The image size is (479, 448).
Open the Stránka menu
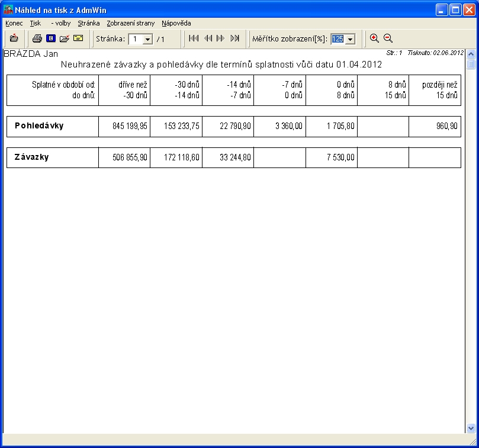click(89, 23)
